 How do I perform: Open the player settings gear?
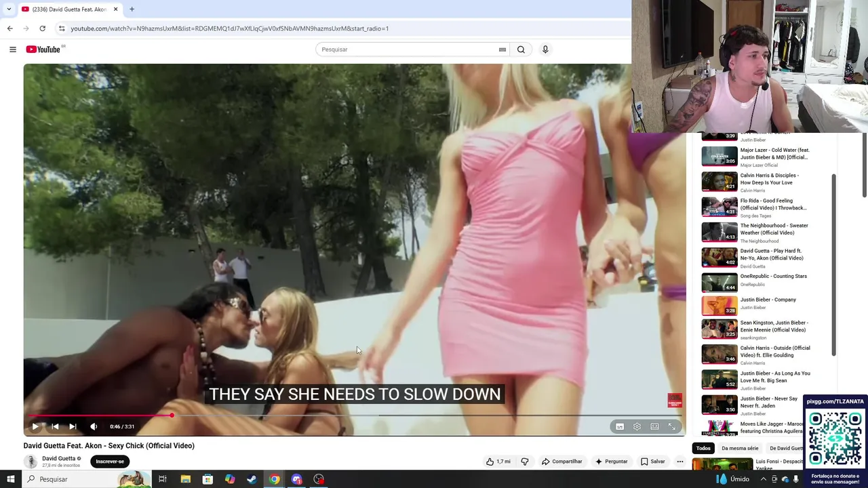tap(637, 426)
